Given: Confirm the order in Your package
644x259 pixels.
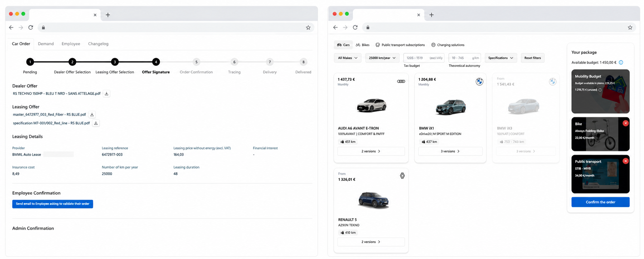Looking at the screenshot, I should point(600,202).
